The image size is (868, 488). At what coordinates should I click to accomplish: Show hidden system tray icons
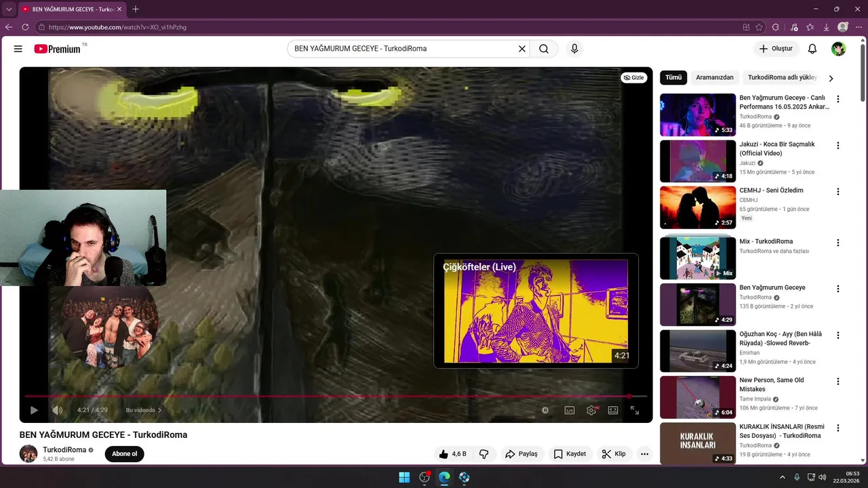tap(782, 477)
